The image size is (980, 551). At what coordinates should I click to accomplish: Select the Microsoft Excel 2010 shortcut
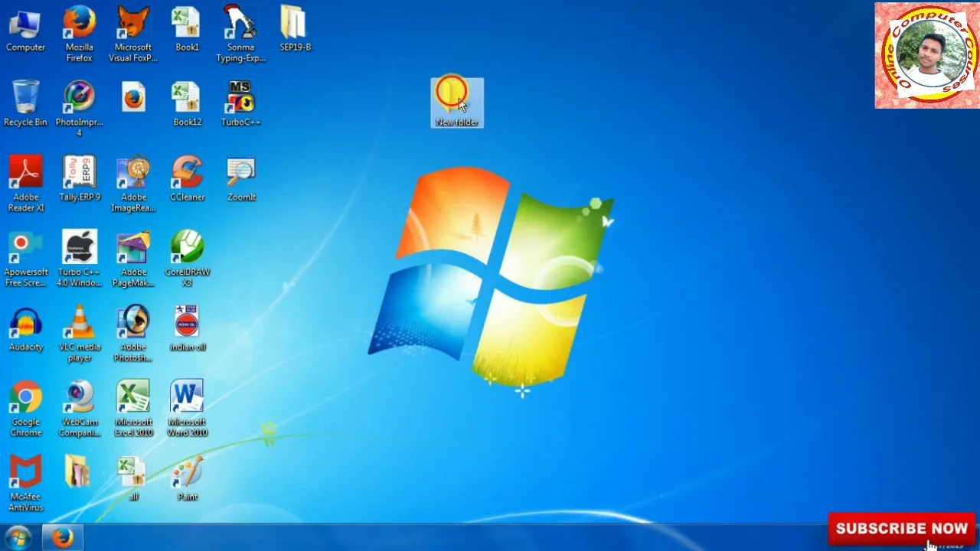(133, 409)
